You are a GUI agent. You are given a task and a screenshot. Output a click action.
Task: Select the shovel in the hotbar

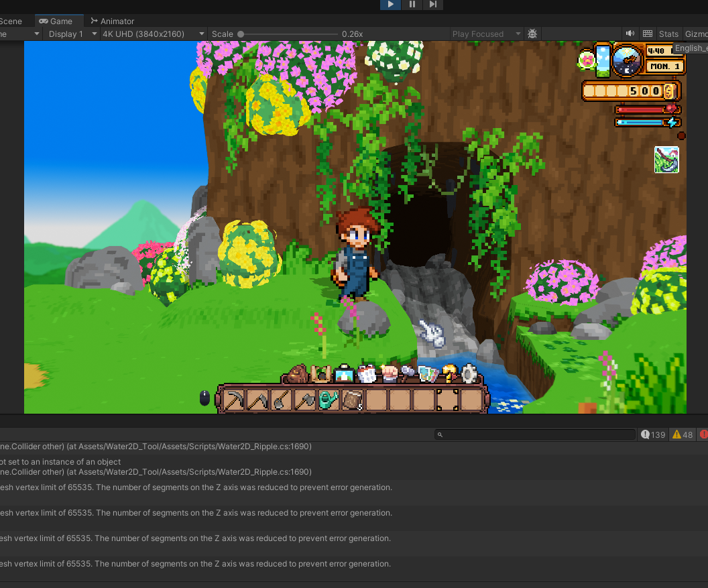(x=281, y=400)
